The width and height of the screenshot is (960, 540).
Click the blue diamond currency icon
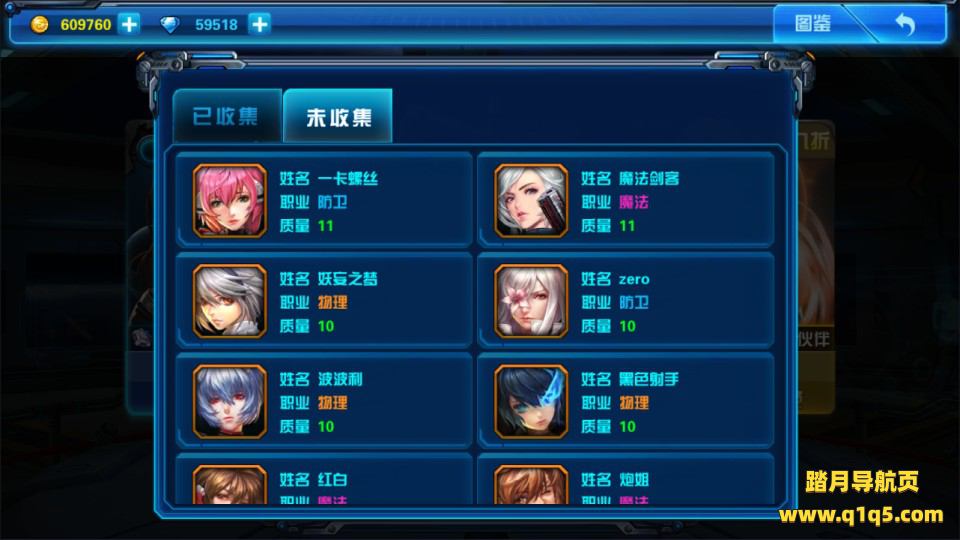[x=170, y=24]
